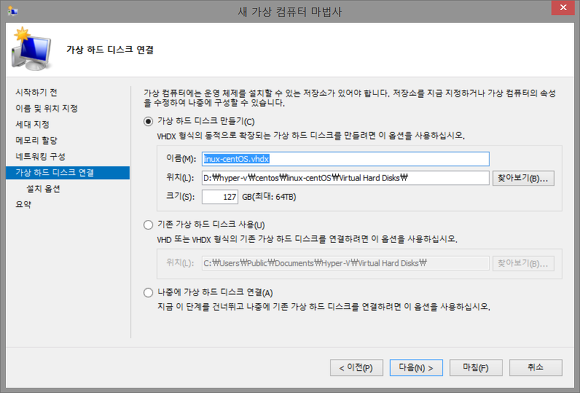Click the 이름(M) field containing linux-centOS.vhdx
580x393 pixels.
[x=345, y=159]
